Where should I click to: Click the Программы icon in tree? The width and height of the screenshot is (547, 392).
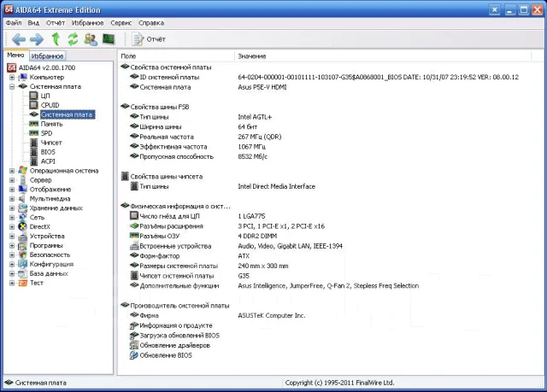point(23,246)
